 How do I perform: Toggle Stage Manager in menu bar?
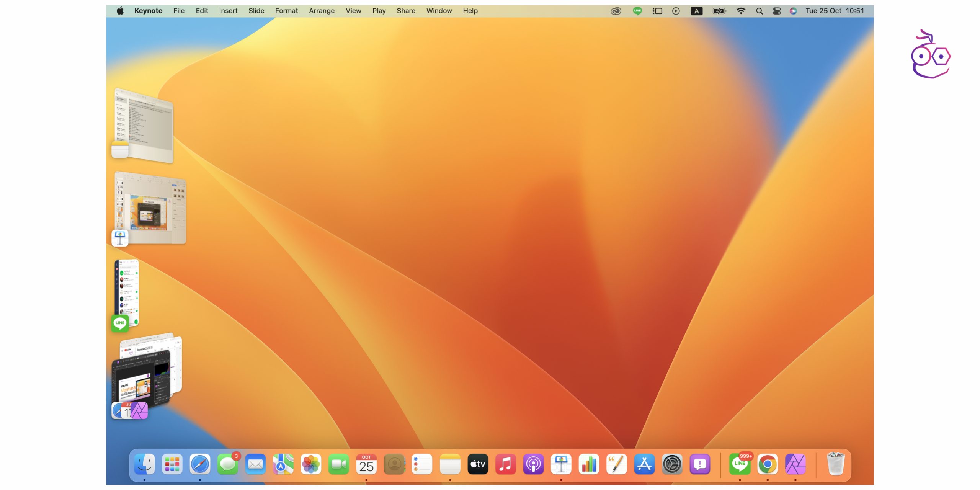tap(657, 11)
